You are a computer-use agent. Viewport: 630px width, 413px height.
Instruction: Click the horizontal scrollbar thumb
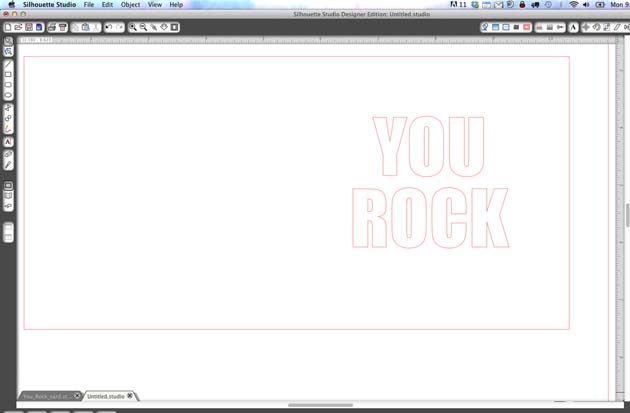(320, 405)
